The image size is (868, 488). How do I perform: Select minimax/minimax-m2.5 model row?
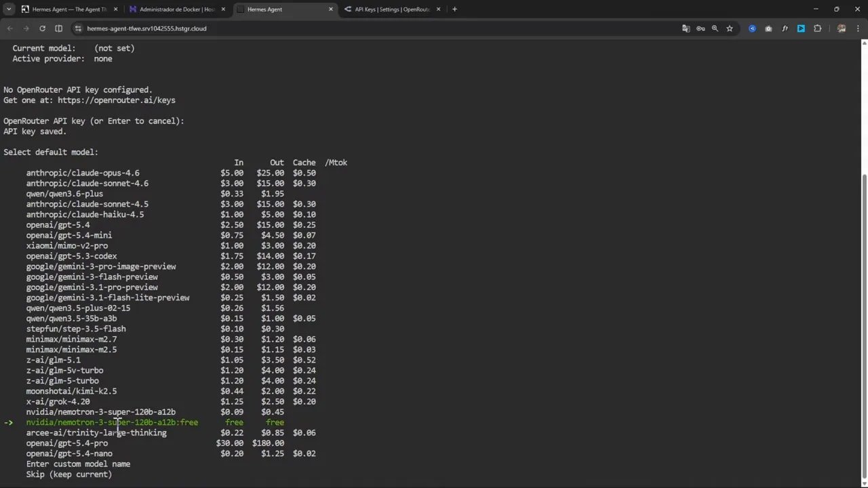click(171, 350)
